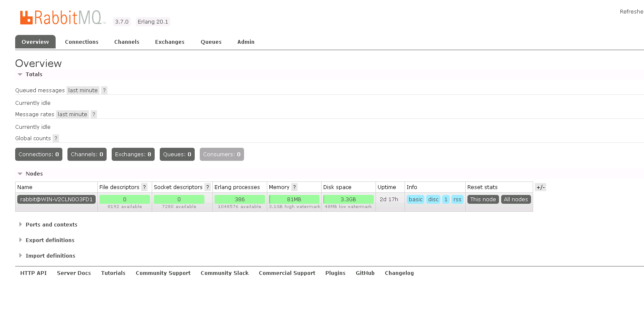Click the Disk space 3.3GB bar

point(349,200)
